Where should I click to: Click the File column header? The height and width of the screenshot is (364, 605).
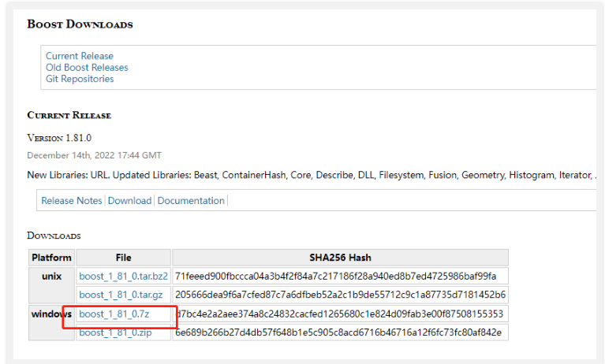(x=124, y=258)
